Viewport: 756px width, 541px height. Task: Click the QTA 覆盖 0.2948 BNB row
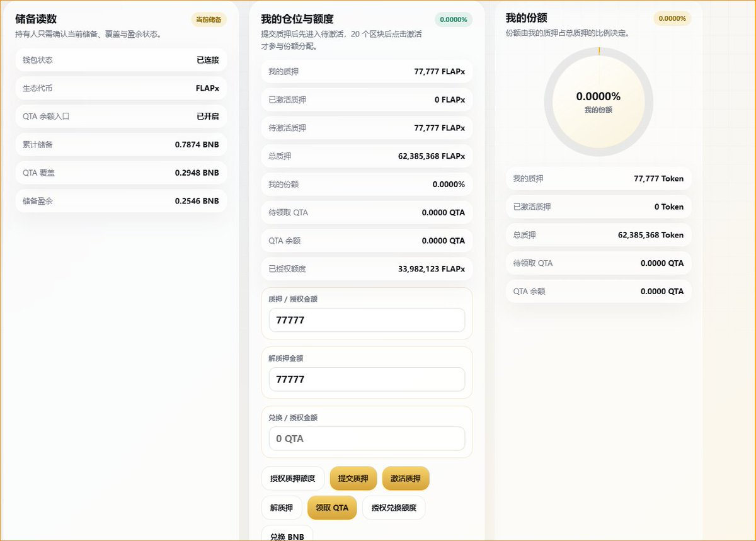click(121, 173)
